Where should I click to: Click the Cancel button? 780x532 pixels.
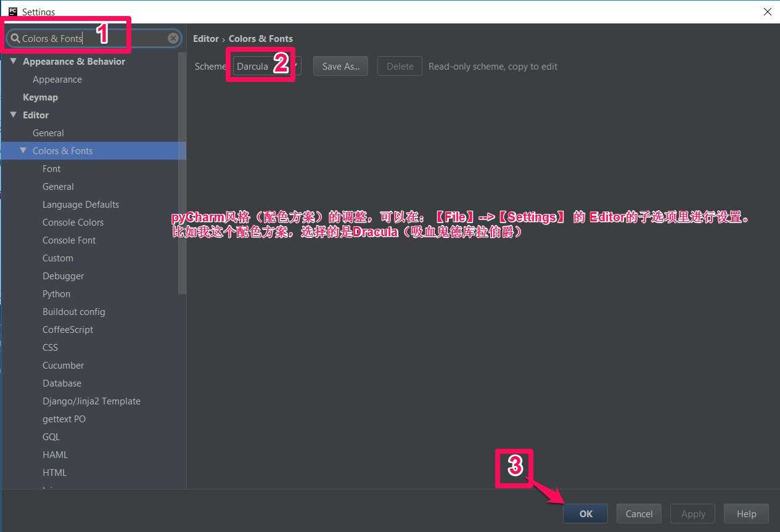coord(639,514)
